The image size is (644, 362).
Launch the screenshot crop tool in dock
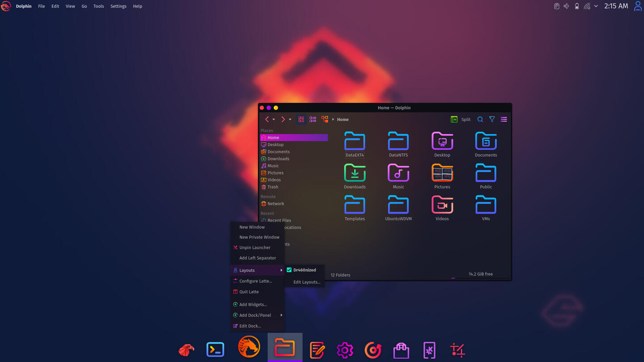coord(458,350)
